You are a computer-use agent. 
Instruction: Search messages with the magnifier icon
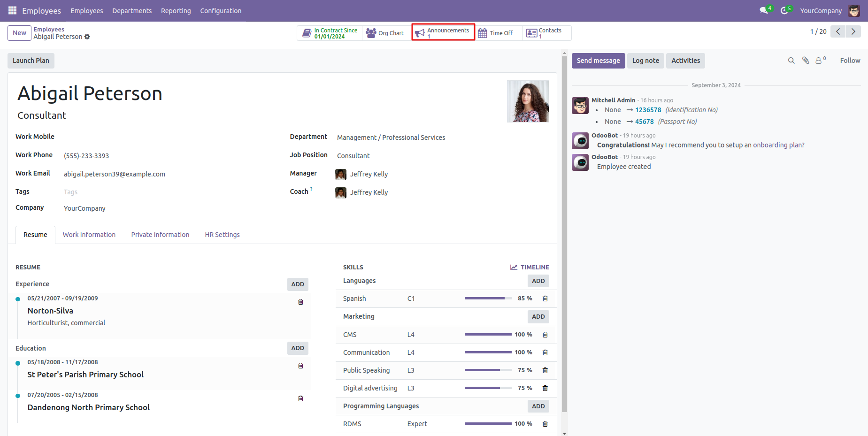pyautogui.click(x=791, y=61)
